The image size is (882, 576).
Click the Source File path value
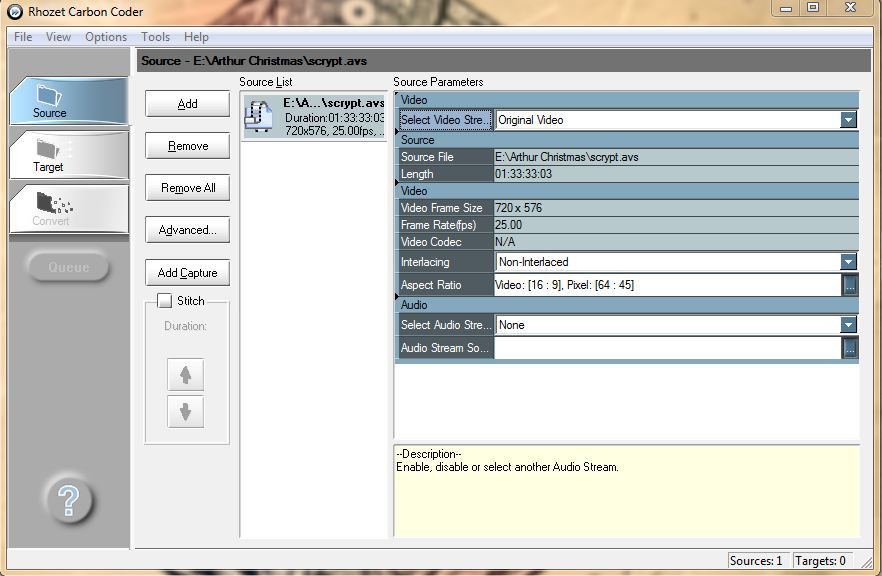coord(676,157)
